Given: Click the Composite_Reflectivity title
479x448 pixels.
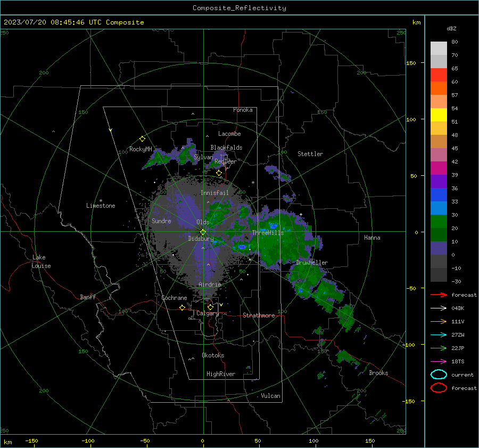Looking at the screenshot, I should 240,8.
